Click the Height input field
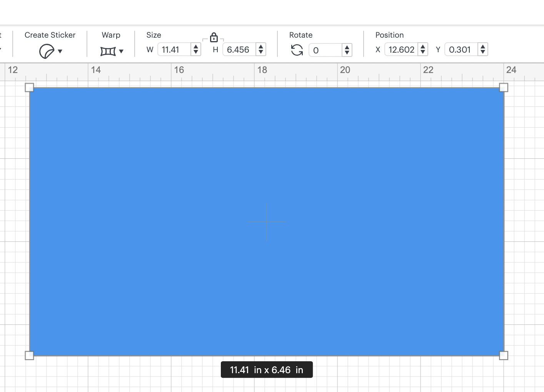This screenshot has width=544, height=392. [239, 50]
